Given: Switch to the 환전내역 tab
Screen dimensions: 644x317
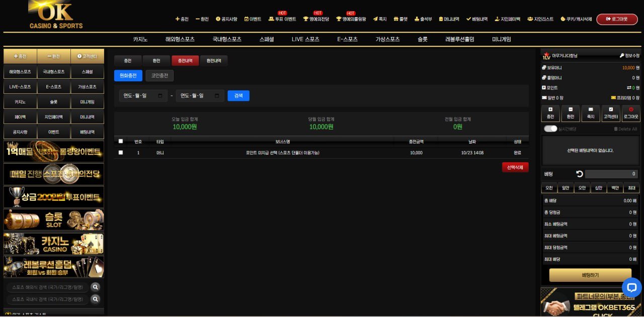Looking at the screenshot, I should [x=214, y=61].
